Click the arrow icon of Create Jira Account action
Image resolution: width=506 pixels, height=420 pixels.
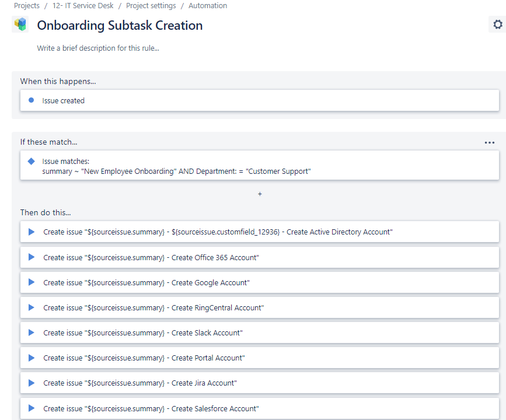click(32, 383)
